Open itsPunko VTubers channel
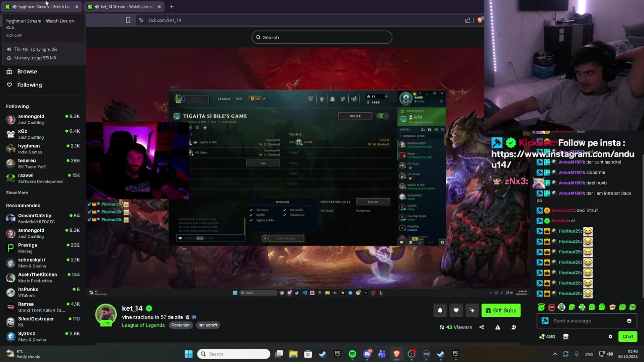The width and height of the screenshot is (644, 362). pos(43,292)
